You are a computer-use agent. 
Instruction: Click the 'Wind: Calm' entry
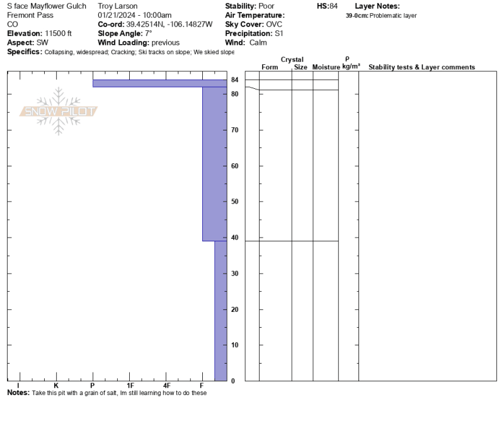246,43
